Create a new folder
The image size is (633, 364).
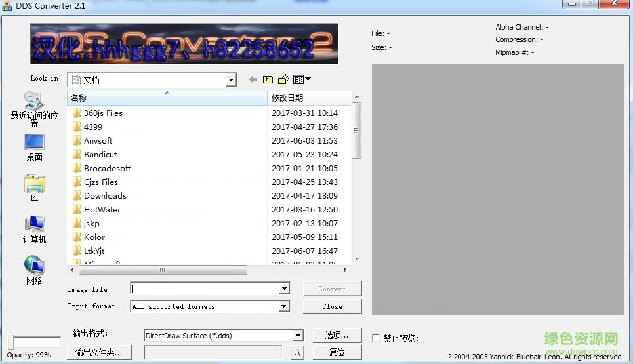(x=283, y=79)
